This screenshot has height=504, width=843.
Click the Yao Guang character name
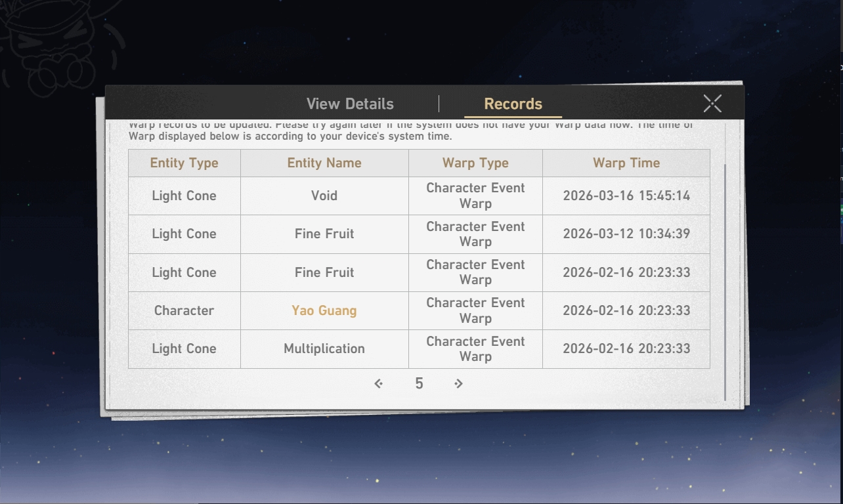(324, 310)
